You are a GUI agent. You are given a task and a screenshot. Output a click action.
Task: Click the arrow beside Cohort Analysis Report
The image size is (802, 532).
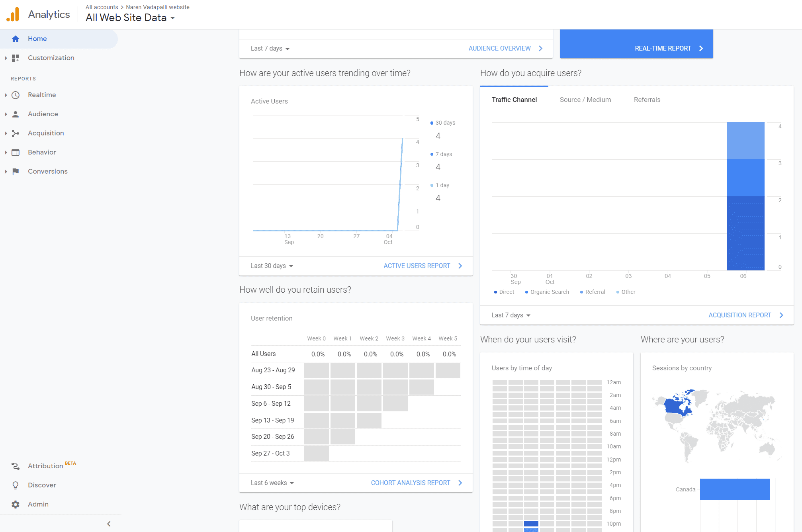point(460,483)
